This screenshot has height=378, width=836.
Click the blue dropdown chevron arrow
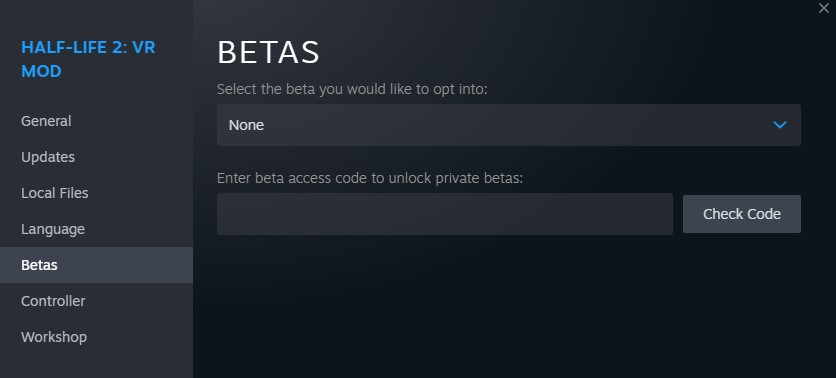779,125
